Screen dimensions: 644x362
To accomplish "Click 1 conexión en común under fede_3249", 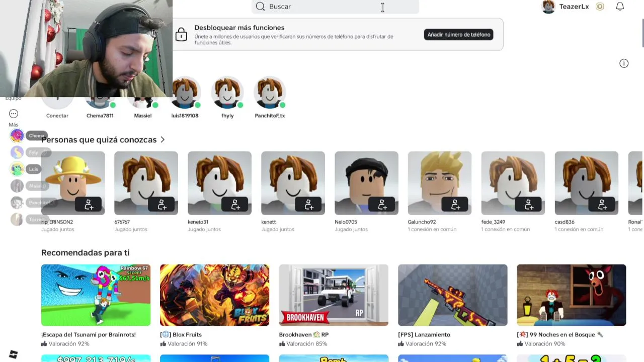I will tap(506, 229).
